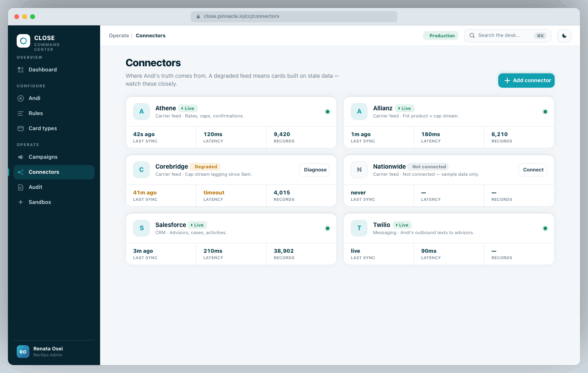This screenshot has width=588, height=373.
Task: Click the Salesforce Live badge
Action: 197,225
